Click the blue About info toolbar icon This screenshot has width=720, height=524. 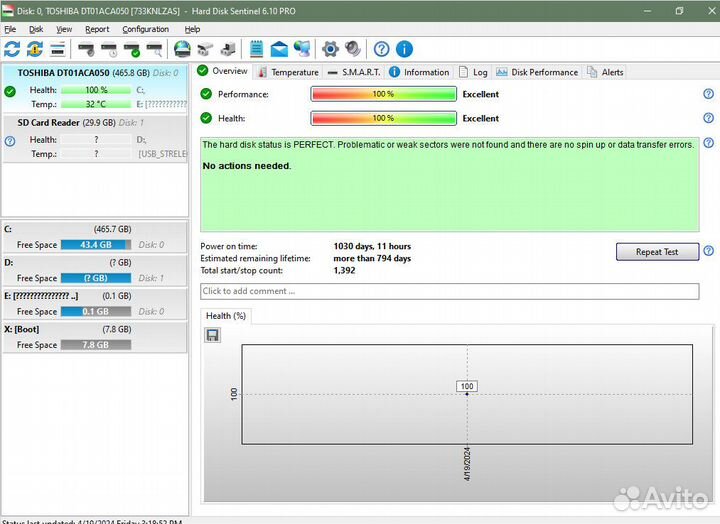[405, 49]
